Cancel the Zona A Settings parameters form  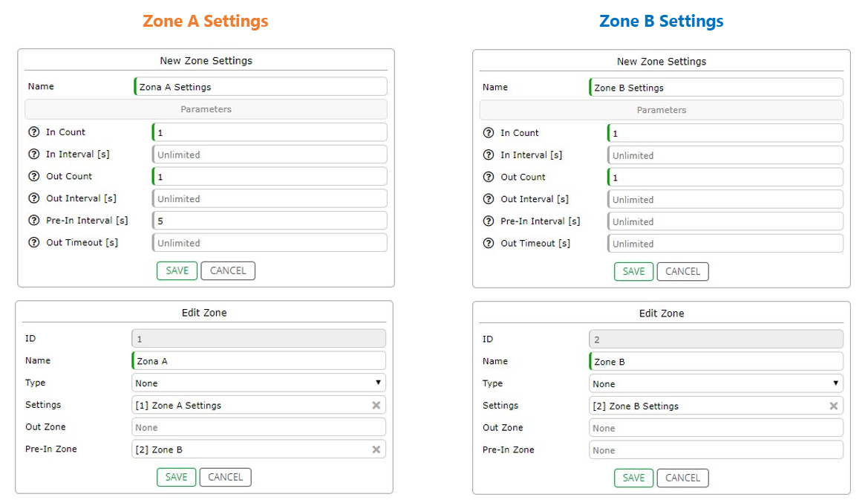[x=227, y=270]
